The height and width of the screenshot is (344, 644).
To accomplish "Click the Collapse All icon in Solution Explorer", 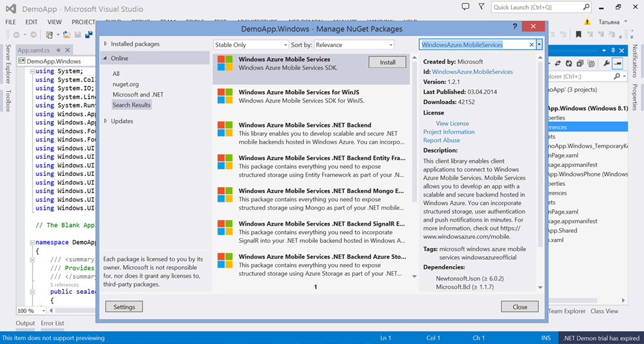I will coord(580,64).
